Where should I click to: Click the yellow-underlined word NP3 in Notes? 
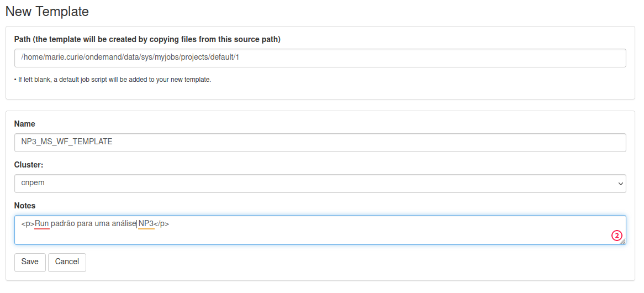146,223
